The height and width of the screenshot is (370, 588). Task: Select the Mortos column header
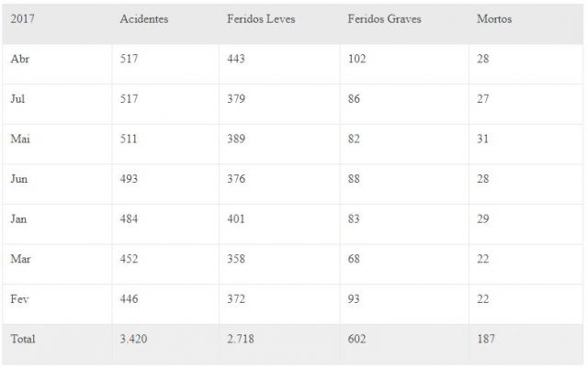494,18
